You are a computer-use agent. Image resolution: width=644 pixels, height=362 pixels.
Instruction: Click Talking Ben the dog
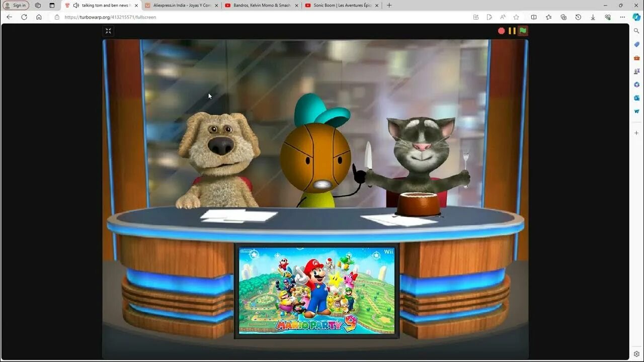click(218, 160)
